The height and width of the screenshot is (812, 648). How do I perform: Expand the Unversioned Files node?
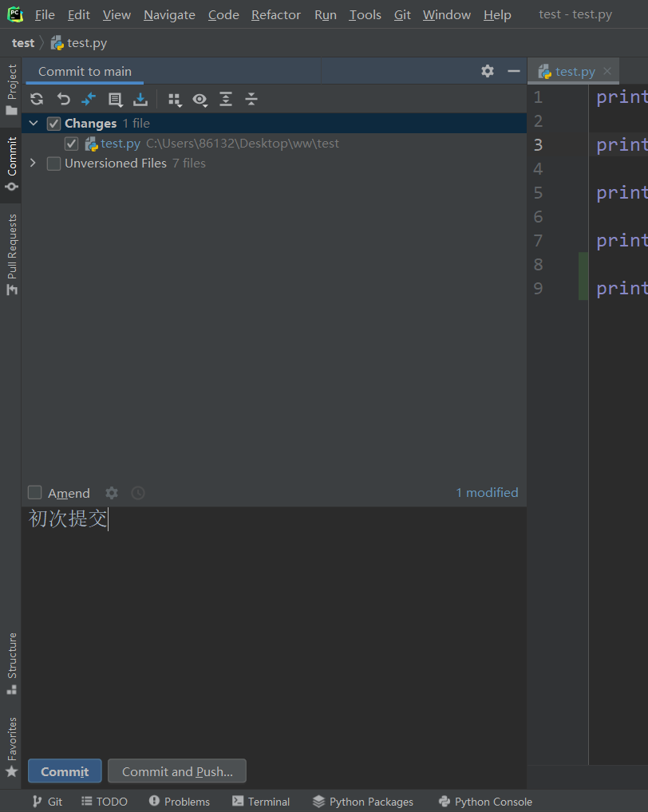34,164
